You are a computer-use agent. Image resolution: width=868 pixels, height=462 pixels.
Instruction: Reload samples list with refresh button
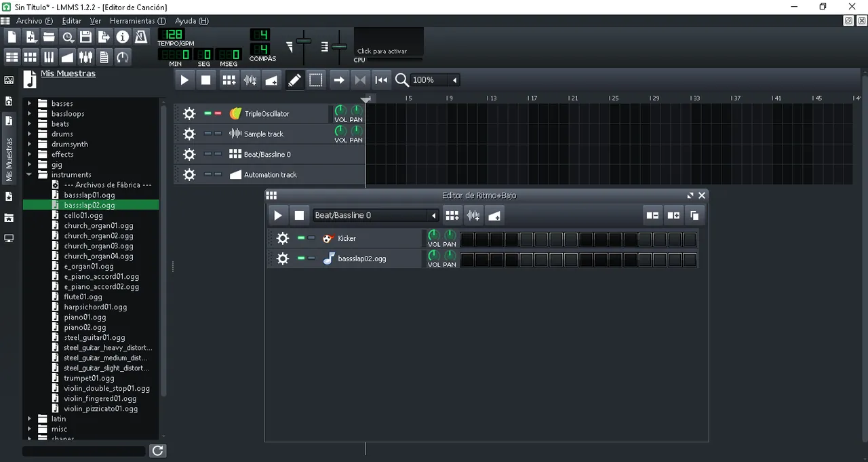click(x=157, y=450)
